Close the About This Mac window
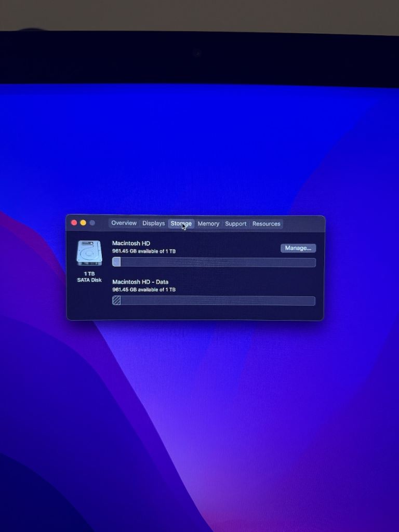Screen dimensions: 399x532 coord(74,223)
